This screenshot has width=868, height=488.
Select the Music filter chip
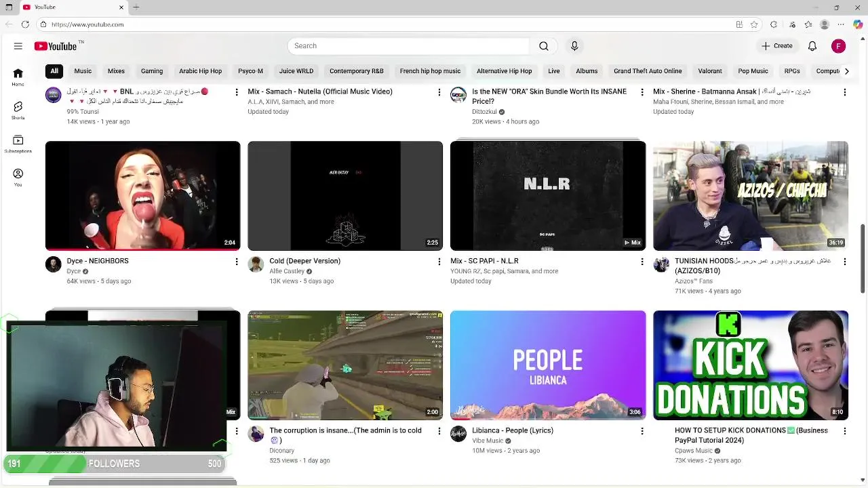[x=83, y=71]
